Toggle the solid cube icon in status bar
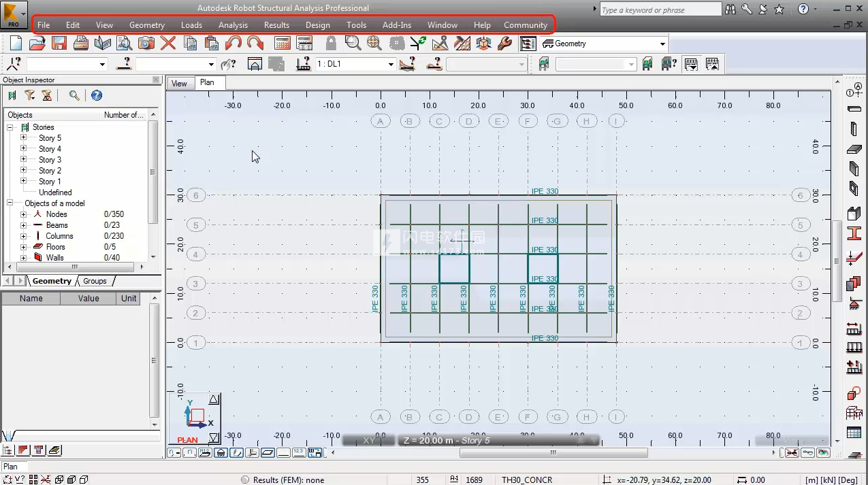Viewport: 868px width, 485px height. (x=72, y=480)
